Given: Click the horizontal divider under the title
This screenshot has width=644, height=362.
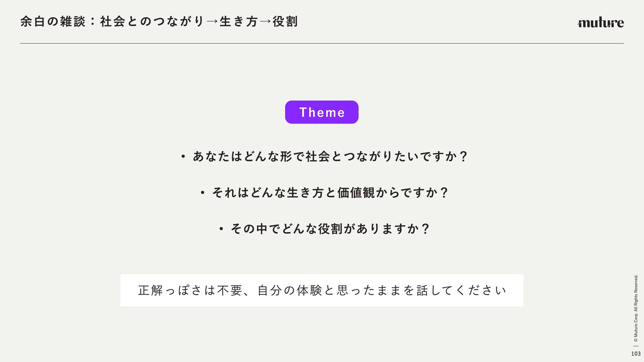Looking at the screenshot, I should pos(322,43).
